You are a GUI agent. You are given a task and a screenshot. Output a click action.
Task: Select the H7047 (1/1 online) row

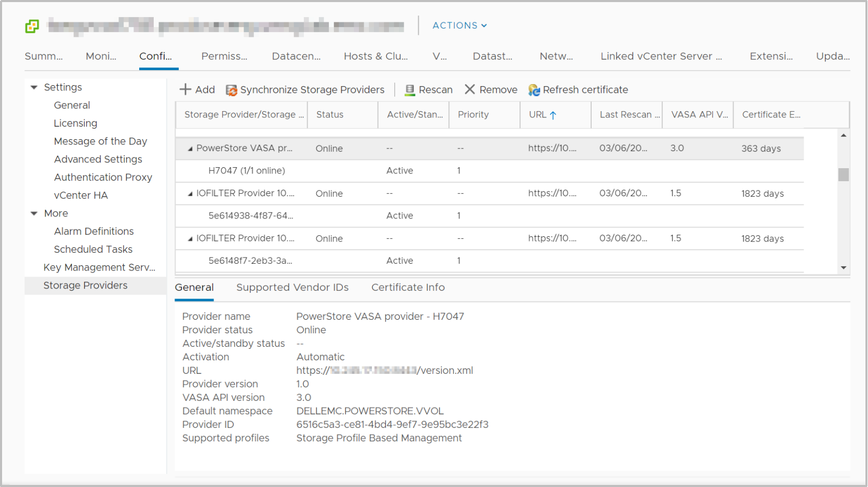click(x=489, y=171)
